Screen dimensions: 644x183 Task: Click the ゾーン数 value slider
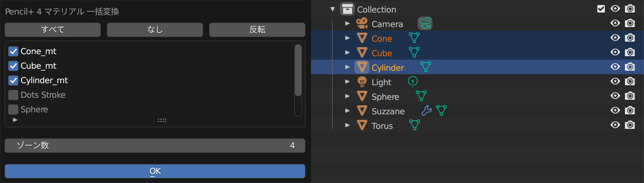(155, 145)
